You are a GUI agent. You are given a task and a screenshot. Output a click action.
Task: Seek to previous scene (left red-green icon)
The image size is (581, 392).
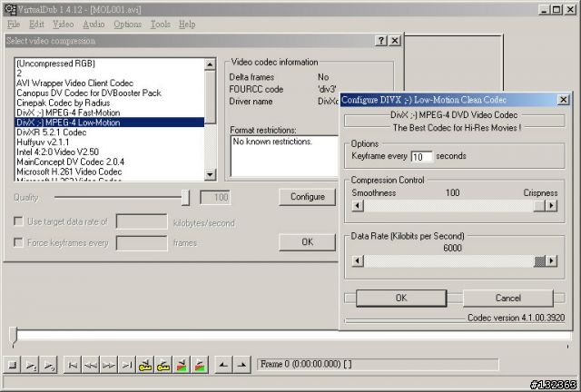(182, 366)
